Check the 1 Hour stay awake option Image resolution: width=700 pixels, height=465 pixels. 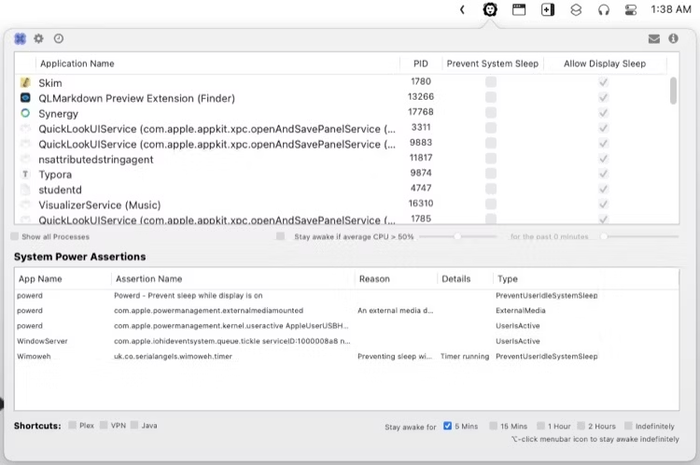click(x=541, y=426)
